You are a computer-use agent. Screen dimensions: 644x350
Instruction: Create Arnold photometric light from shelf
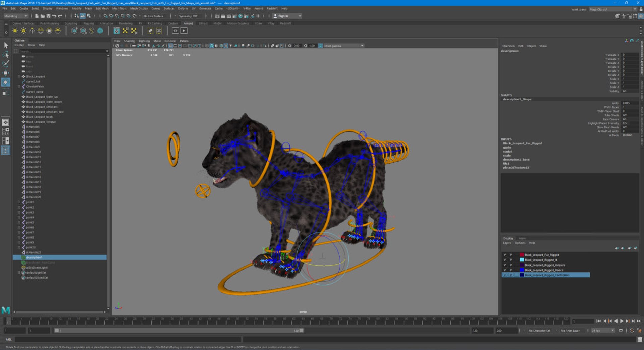click(32, 31)
